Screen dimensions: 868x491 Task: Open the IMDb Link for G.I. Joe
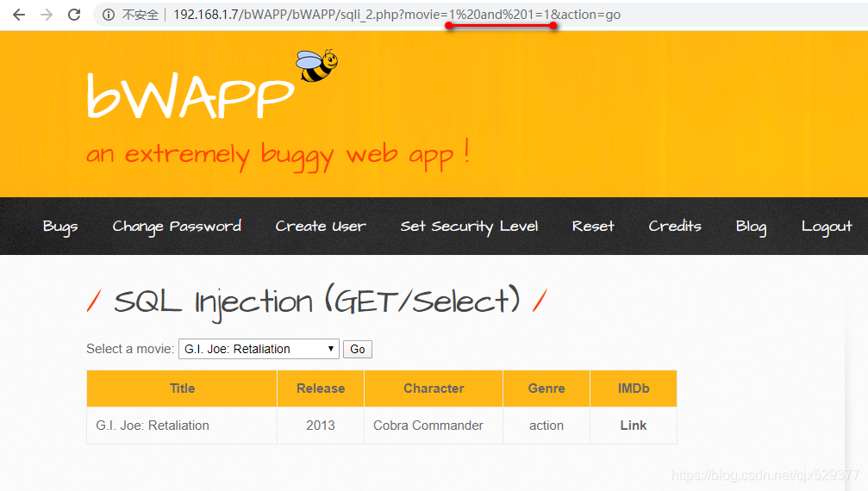click(634, 426)
